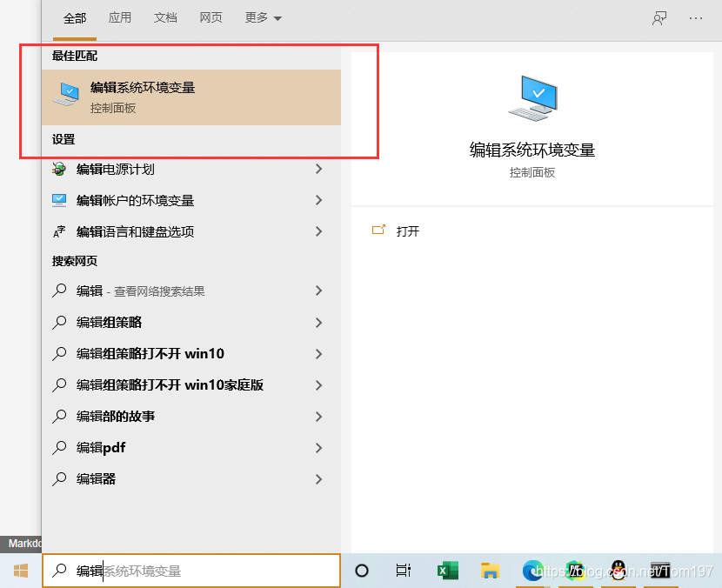Open the Windows Start button

click(x=21, y=571)
